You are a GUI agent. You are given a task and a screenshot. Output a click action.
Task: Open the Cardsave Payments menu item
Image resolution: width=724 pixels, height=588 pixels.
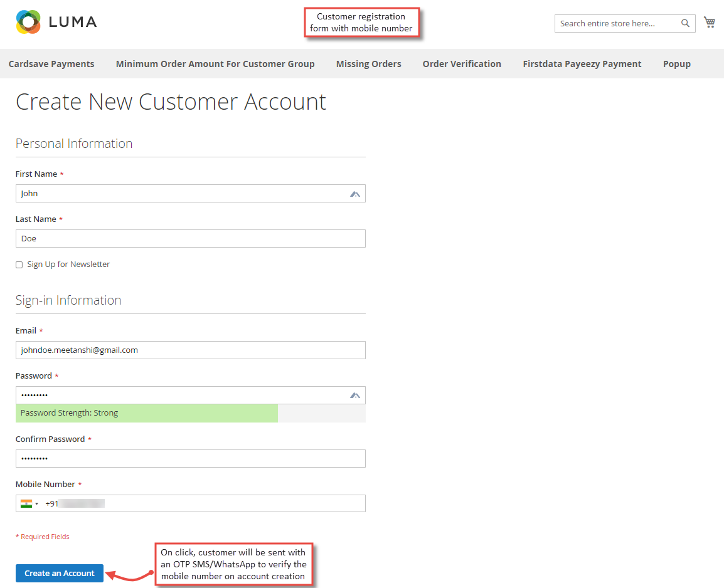click(x=51, y=63)
